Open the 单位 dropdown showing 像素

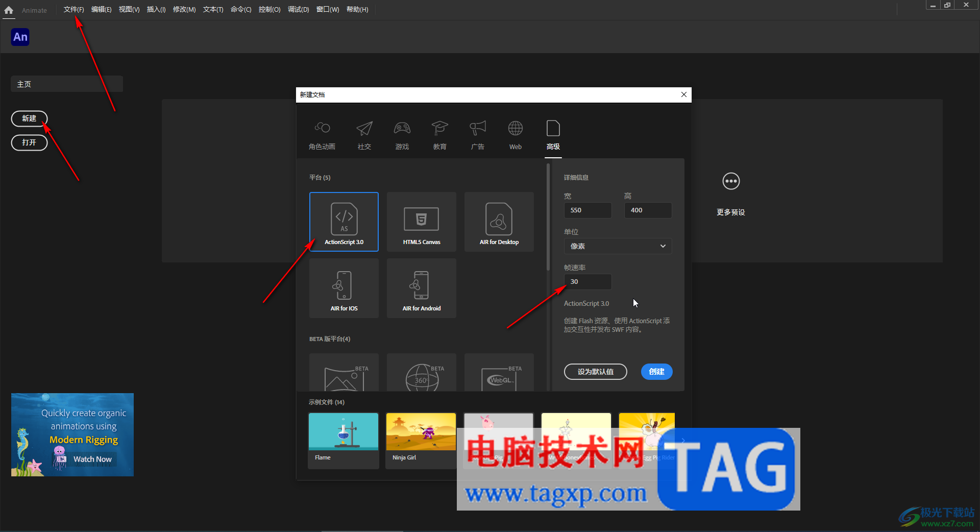[x=618, y=246]
